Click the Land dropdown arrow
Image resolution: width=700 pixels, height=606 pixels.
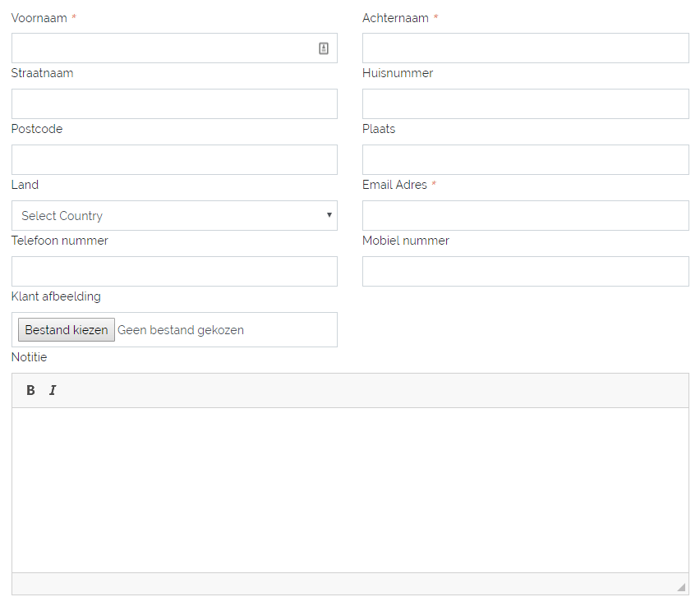[329, 215]
